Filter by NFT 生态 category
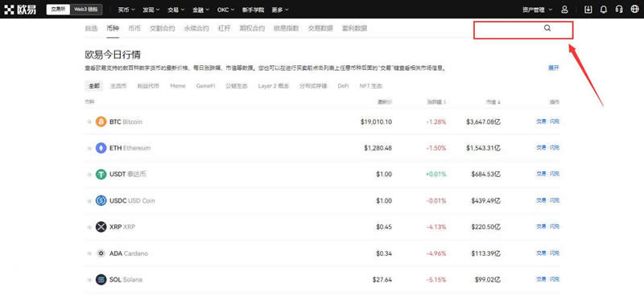The height and width of the screenshot is (296, 644). 371,86
